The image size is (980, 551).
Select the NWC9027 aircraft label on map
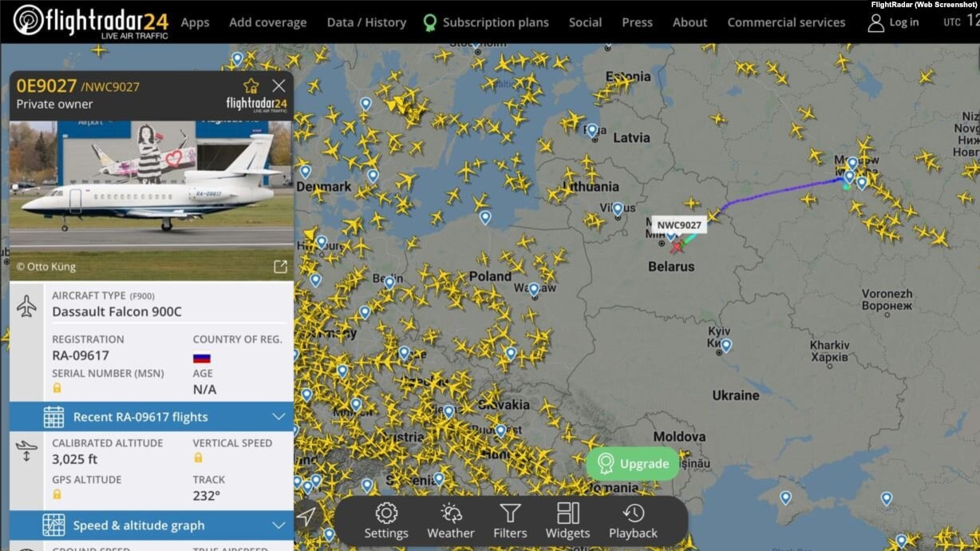679,225
